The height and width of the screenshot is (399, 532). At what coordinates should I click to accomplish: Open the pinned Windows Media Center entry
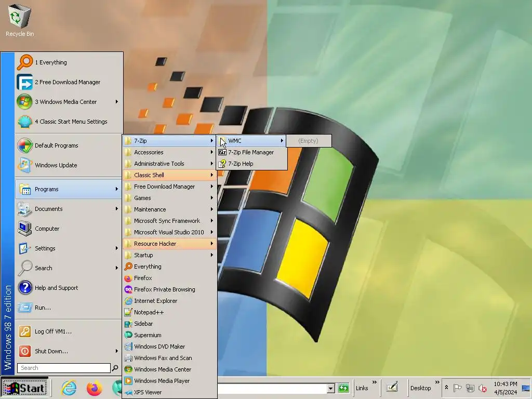[69, 102]
